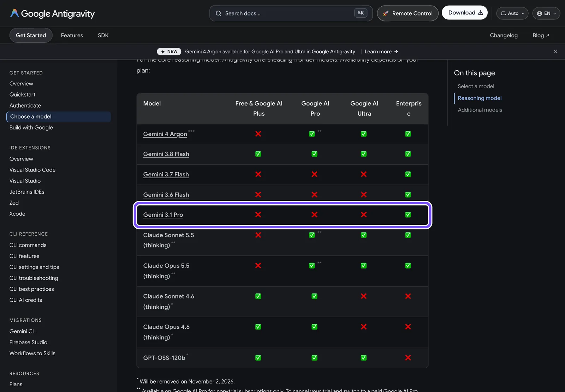The height and width of the screenshot is (392, 565).
Task: Open the Gemini 3.6 Flash model link
Action: pos(166,195)
